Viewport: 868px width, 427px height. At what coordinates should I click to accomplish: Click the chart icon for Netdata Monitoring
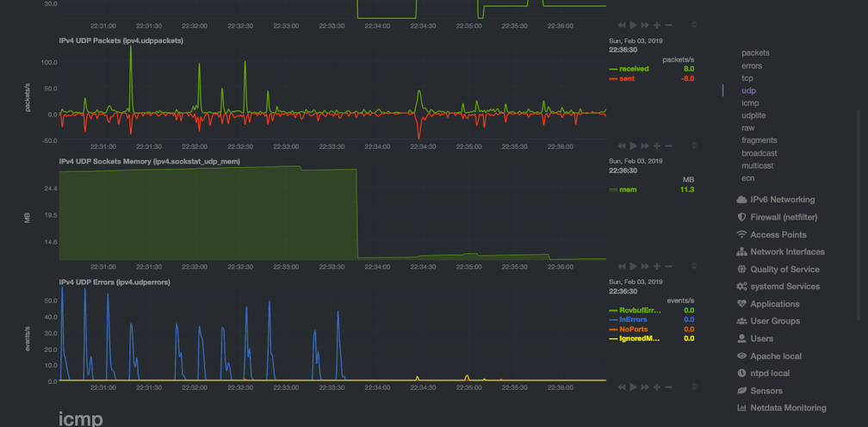click(741, 408)
